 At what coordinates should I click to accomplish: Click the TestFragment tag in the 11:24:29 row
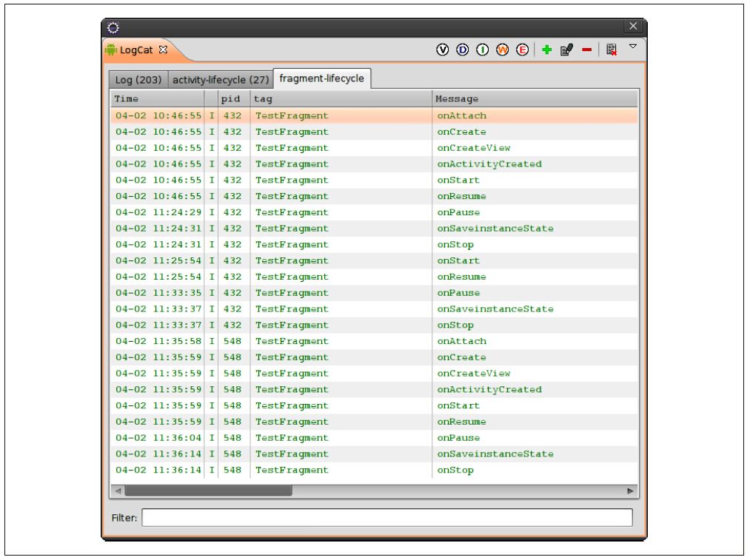pyautogui.click(x=292, y=212)
